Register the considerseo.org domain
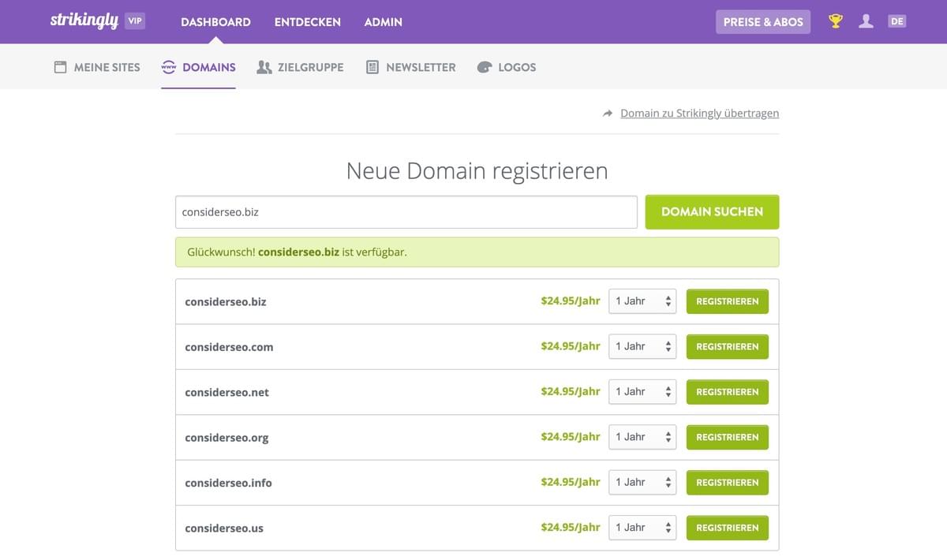The width and height of the screenshot is (947, 560). point(727,437)
